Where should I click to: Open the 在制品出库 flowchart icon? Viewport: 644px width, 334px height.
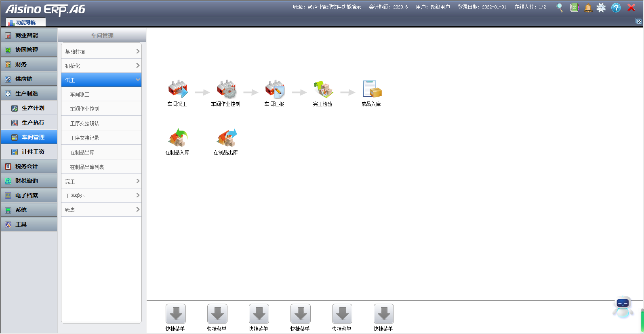coord(226,138)
